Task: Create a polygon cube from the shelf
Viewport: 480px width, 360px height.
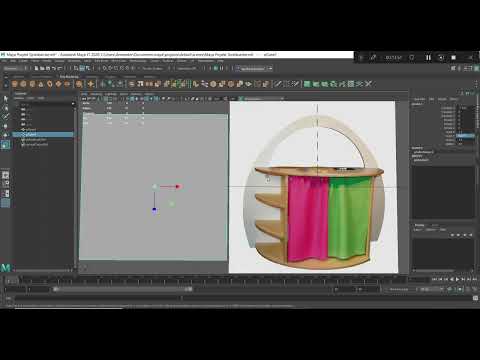Action: coord(23,84)
